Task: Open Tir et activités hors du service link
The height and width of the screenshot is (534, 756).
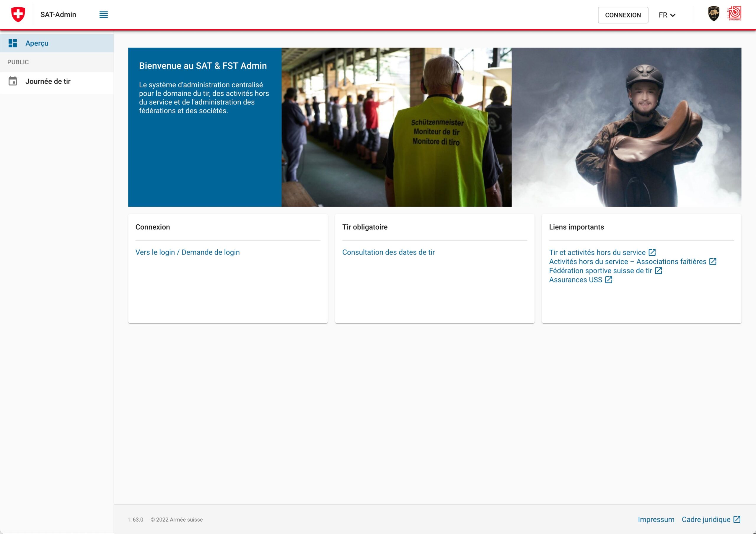Action: tap(597, 252)
